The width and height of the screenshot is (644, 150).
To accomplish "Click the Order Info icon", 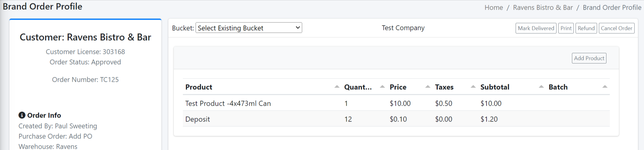I will [x=22, y=115].
